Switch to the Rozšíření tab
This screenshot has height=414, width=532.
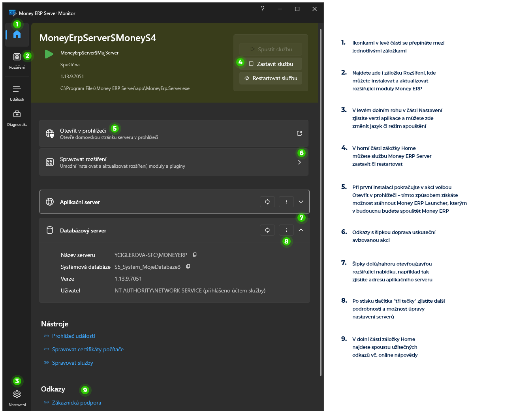click(17, 61)
